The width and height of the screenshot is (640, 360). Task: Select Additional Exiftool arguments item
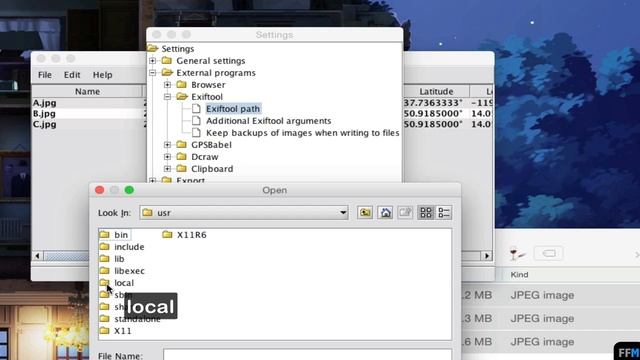269,121
